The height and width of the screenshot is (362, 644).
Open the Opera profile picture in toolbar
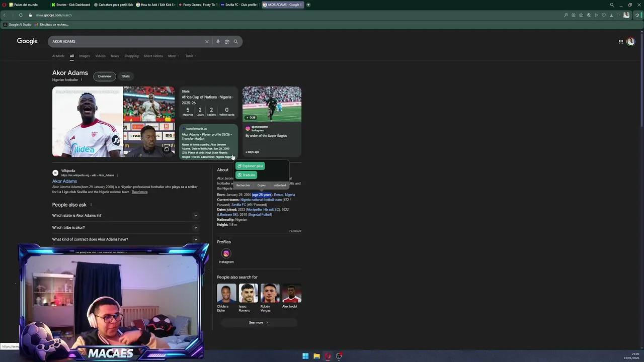coord(626,15)
